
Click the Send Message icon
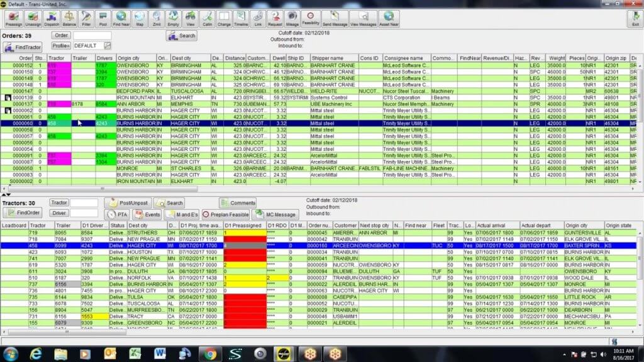click(335, 19)
